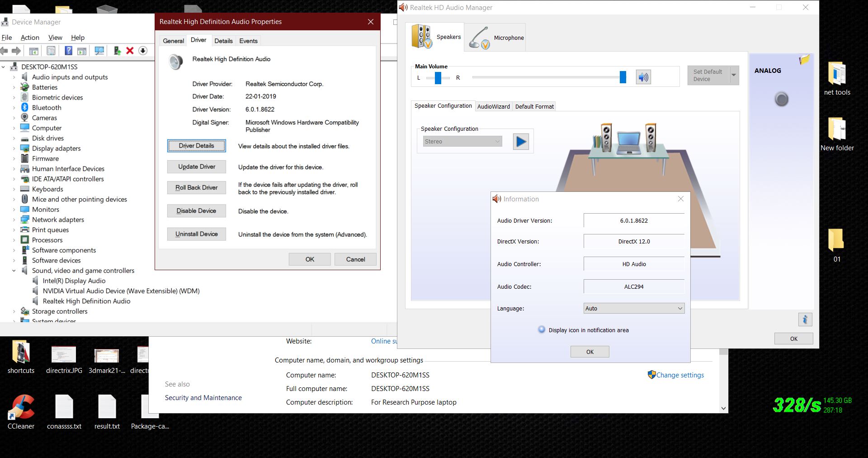Click the blue Help icon in Device Manager toolbar
Screen dimensions: 868x458
pos(69,51)
